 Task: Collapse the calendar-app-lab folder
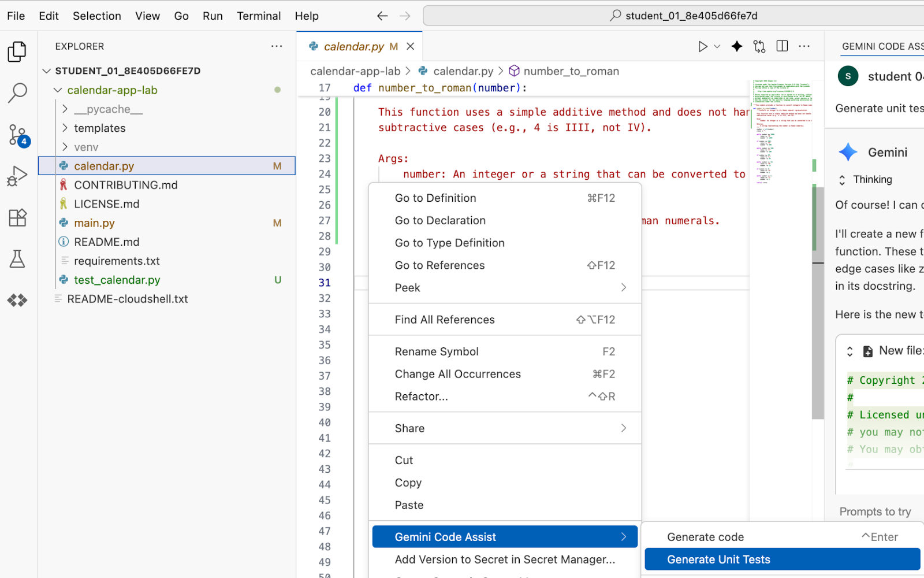coord(58,90)
